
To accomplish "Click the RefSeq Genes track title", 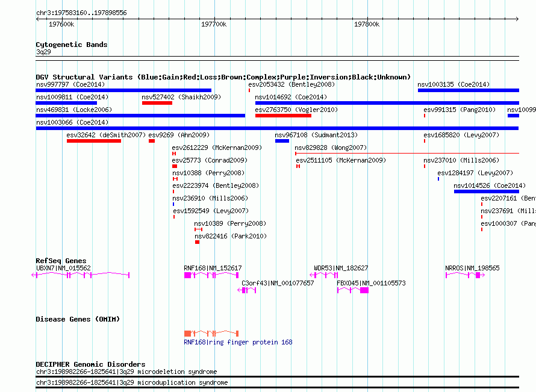I will (x=61, y=261).
